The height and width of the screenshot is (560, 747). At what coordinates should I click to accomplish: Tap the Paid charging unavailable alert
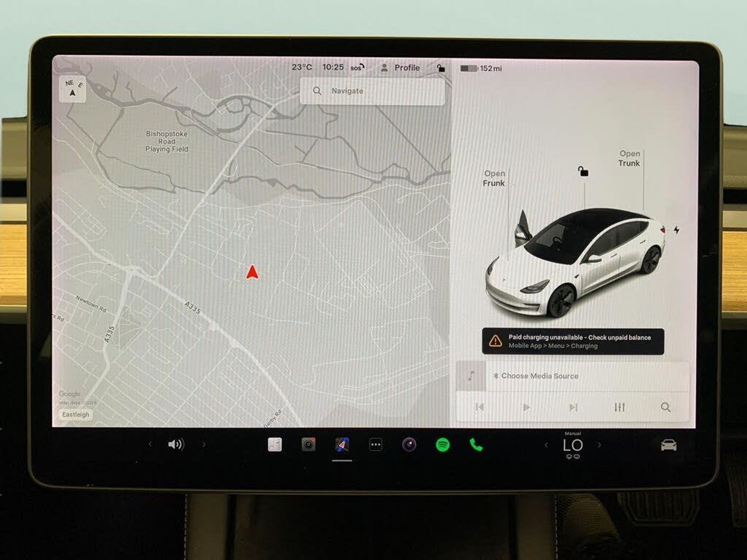coord(573,341)
